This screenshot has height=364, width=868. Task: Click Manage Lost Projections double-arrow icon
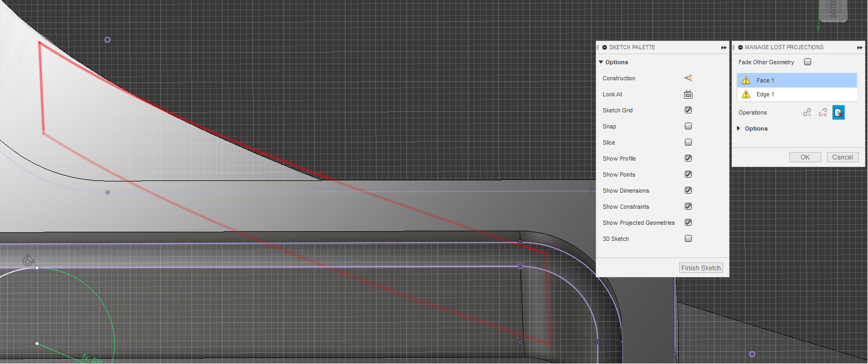[x=859, y=48]
